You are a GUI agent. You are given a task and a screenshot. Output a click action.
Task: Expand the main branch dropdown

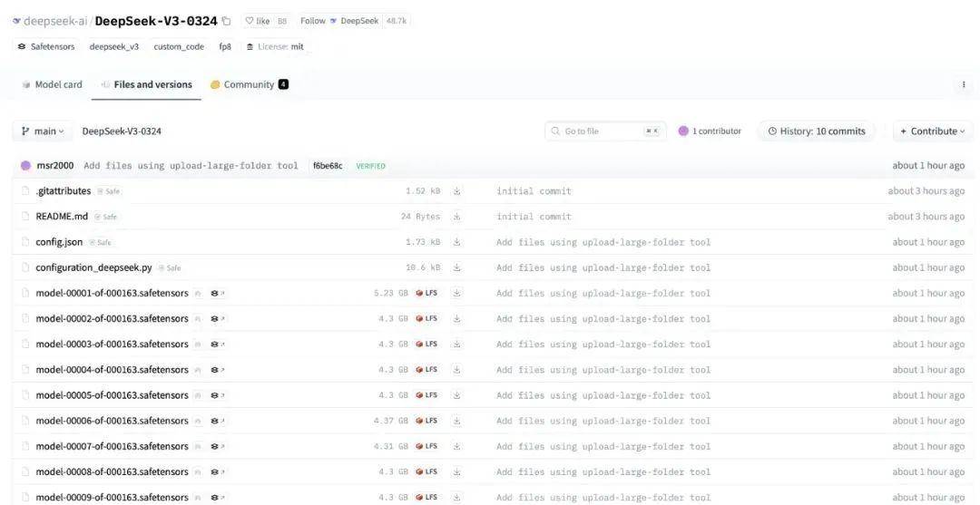point(43,131)
